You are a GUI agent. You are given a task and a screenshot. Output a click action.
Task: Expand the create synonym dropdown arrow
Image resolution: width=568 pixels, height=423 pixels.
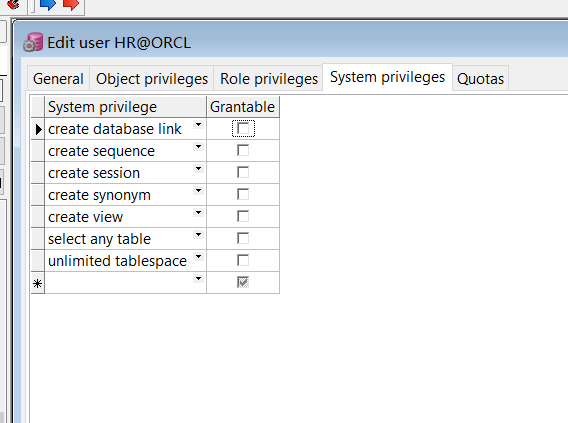(198, 190)
